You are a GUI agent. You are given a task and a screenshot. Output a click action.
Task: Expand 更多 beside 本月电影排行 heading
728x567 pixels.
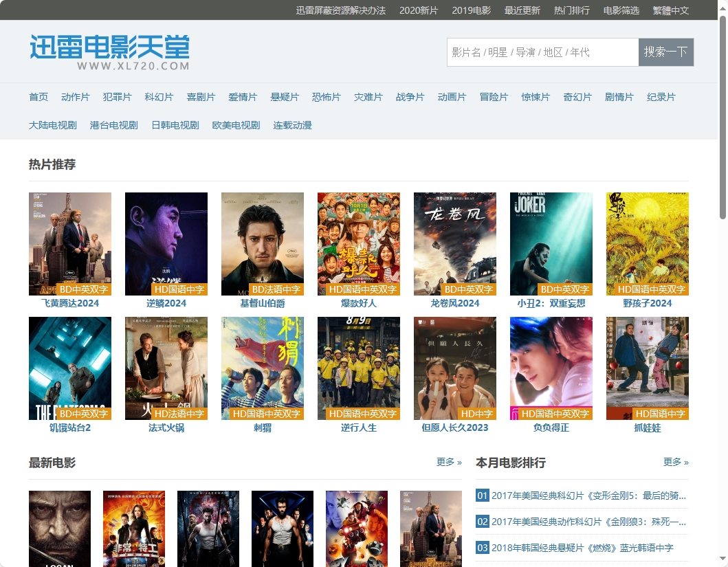[x=676, y=462]
